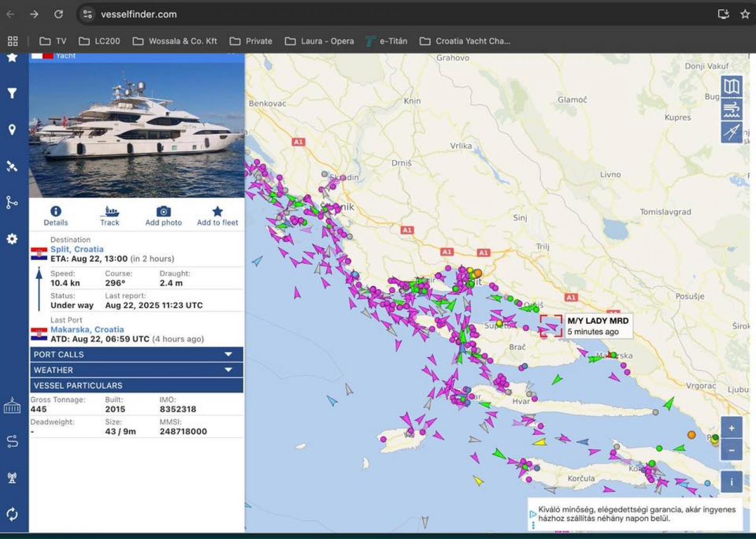Open the Makarska, Croatia last port link
Viewport: 756px width, 539px height.
[x=87, y=330]
